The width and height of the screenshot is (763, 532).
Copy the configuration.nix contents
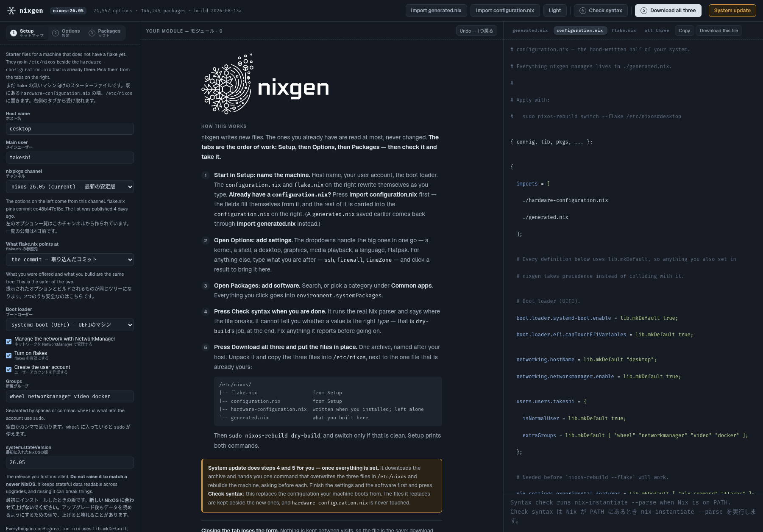pyautogui.click(x=684, y=30)
